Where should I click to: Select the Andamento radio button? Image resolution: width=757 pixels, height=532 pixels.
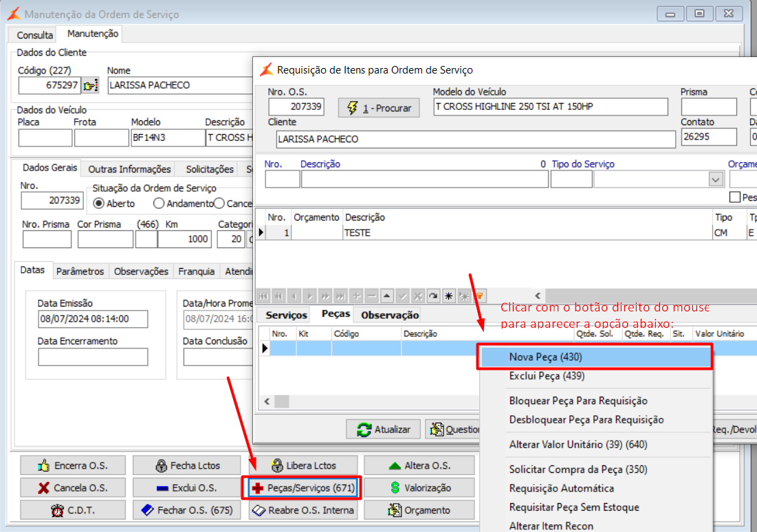(158, 203)
